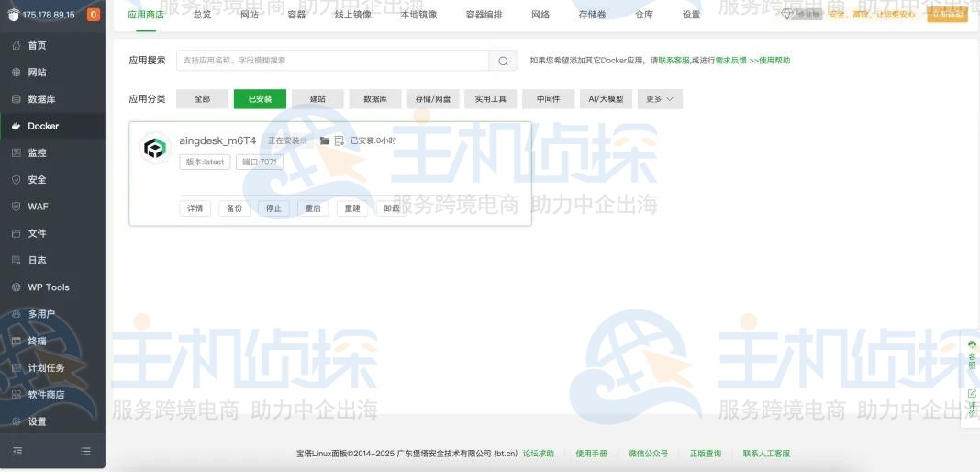This screenshot has width=980, height=472.
Task: Click 备份 button for aingdesk
Action: [x=234, y=208]
